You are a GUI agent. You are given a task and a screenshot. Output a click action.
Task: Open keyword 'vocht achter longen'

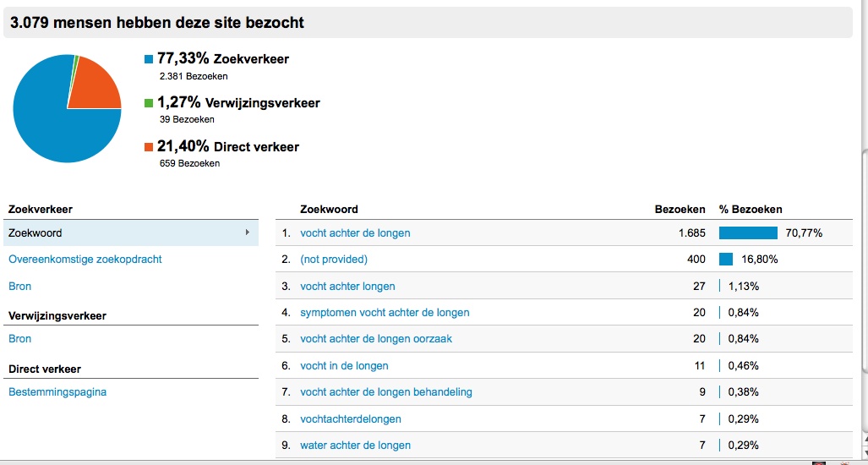point(347,287)
